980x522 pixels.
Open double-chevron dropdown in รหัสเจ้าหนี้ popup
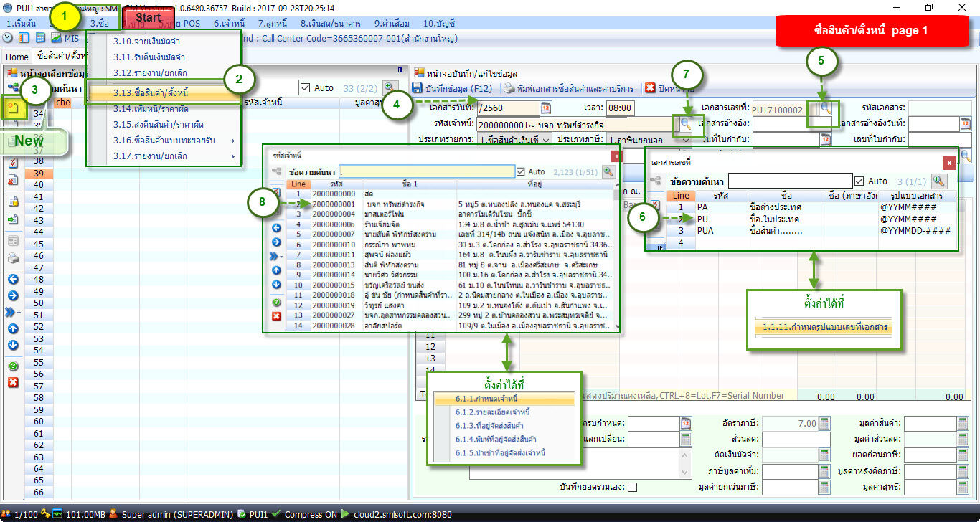276,256
